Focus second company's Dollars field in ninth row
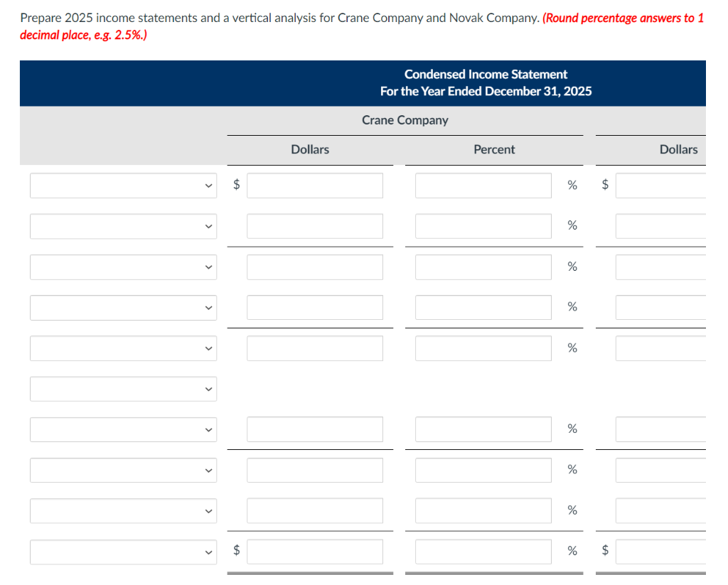 660,510
